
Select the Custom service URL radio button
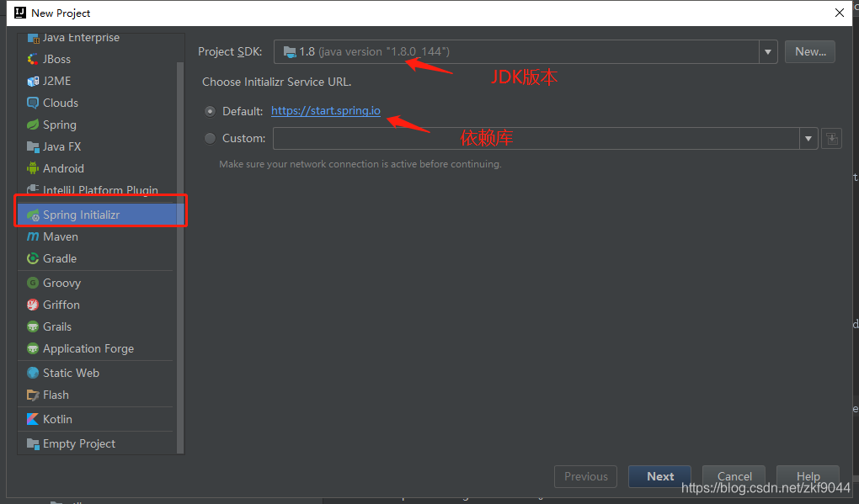click(210, 139)
